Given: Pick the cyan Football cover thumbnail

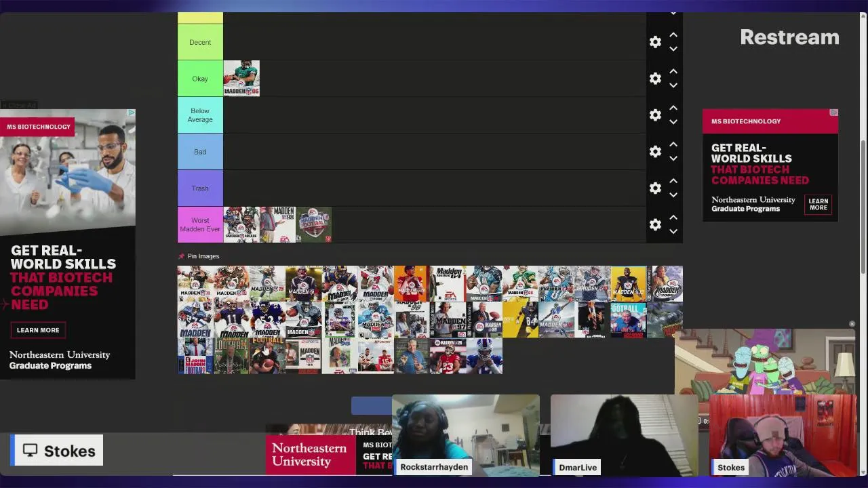Looking at the screenshot, I should (628, 319).
